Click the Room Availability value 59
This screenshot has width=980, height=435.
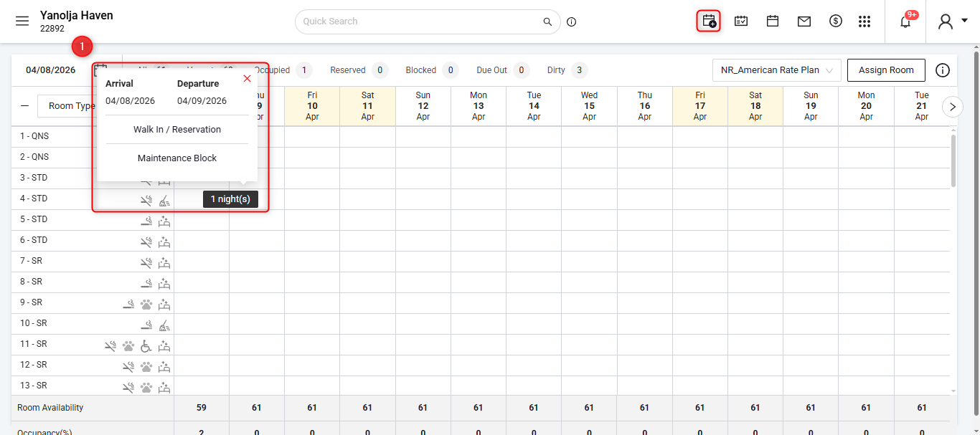(202, 408)
